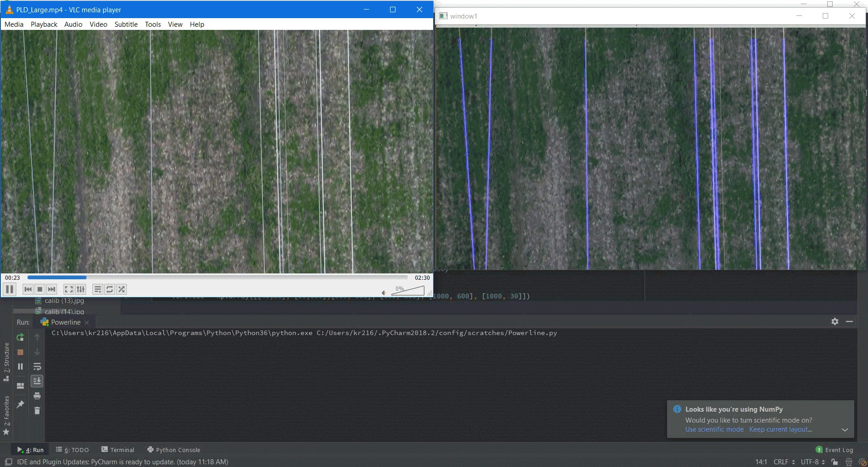The width and height of the screenshot is (868, 467).
Task: Click the Keep current layout link
Action: [781, 429]
